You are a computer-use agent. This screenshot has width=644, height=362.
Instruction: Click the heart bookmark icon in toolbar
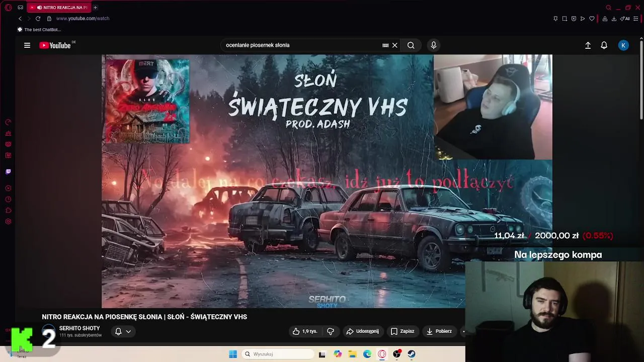click(x=592, y=19)
